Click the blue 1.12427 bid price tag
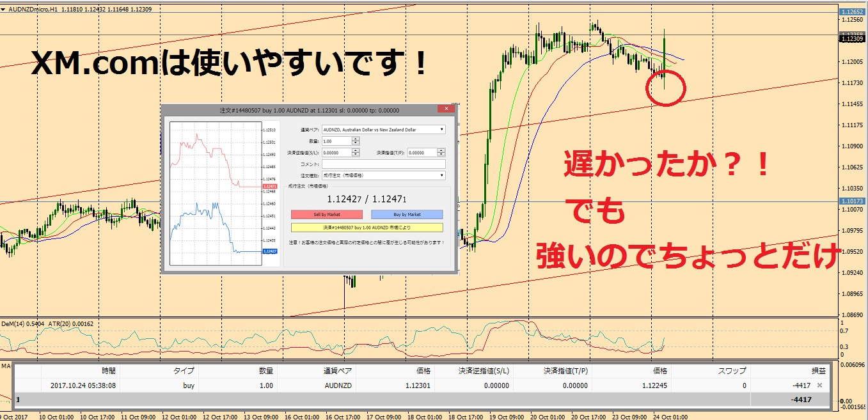 tap(270, 251)
